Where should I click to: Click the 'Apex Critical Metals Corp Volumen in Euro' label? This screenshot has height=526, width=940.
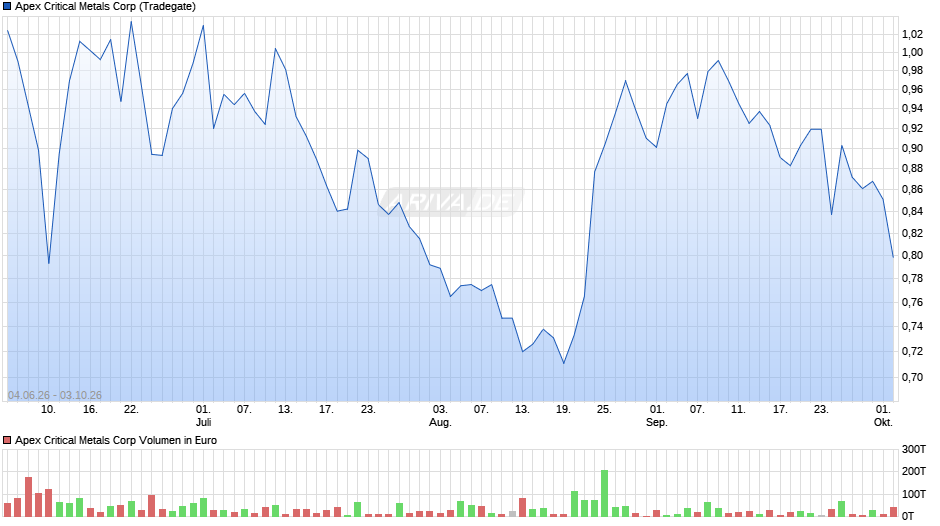[116, 440]
